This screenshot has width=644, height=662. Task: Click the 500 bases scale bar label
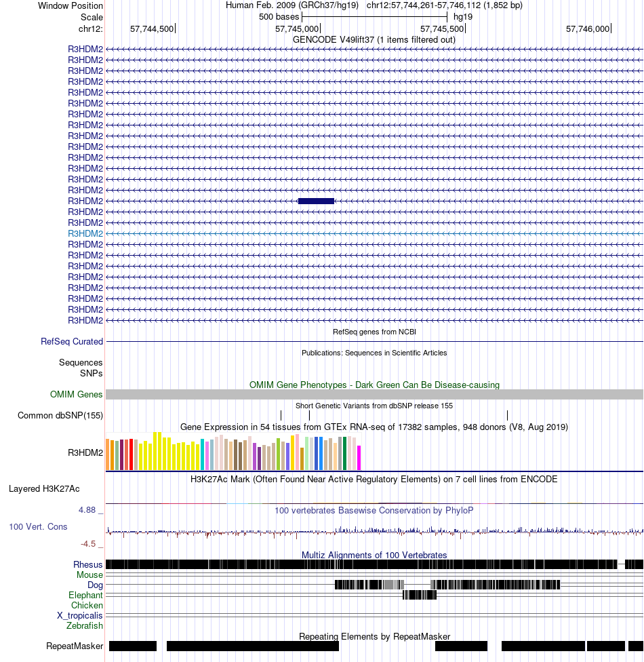pyautogui.click(x=279, y=17)
